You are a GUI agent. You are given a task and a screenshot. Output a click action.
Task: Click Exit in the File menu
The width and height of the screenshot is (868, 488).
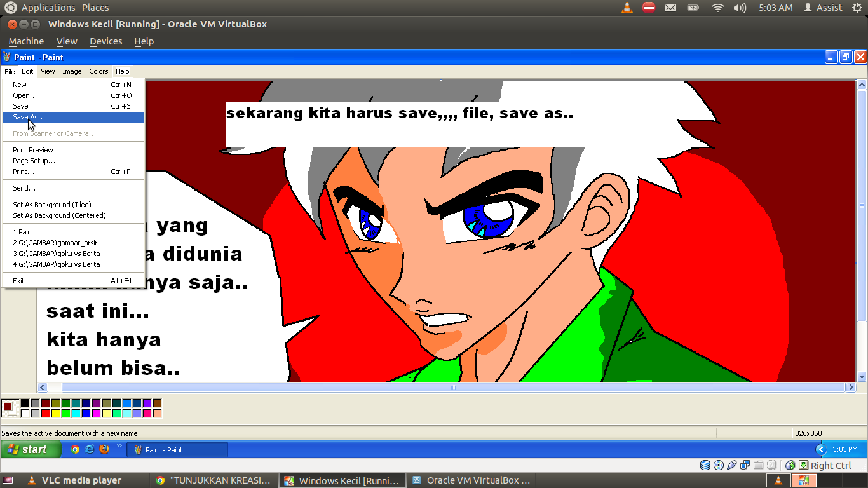click(x=73, y=281)
